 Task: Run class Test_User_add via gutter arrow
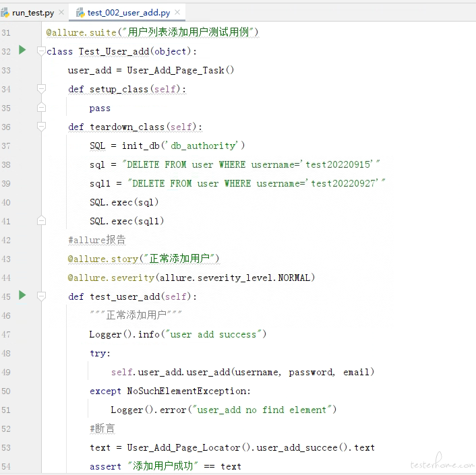click(x=22, y=50)
